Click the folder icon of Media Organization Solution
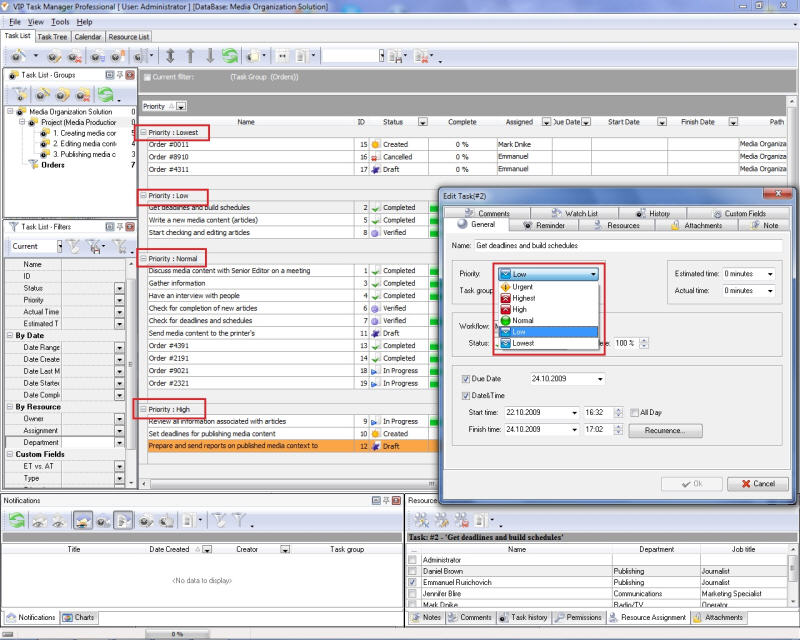This screenshot has width=800, height=640. pyautogui.click(x=21, y=112)
